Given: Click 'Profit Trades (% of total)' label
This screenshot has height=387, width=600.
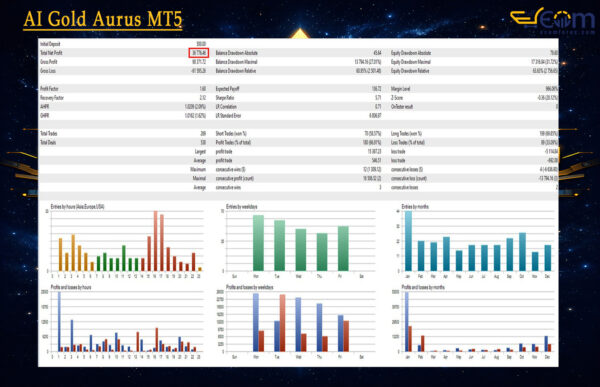Looking at the screenshot, I should (x=233, y=142).
